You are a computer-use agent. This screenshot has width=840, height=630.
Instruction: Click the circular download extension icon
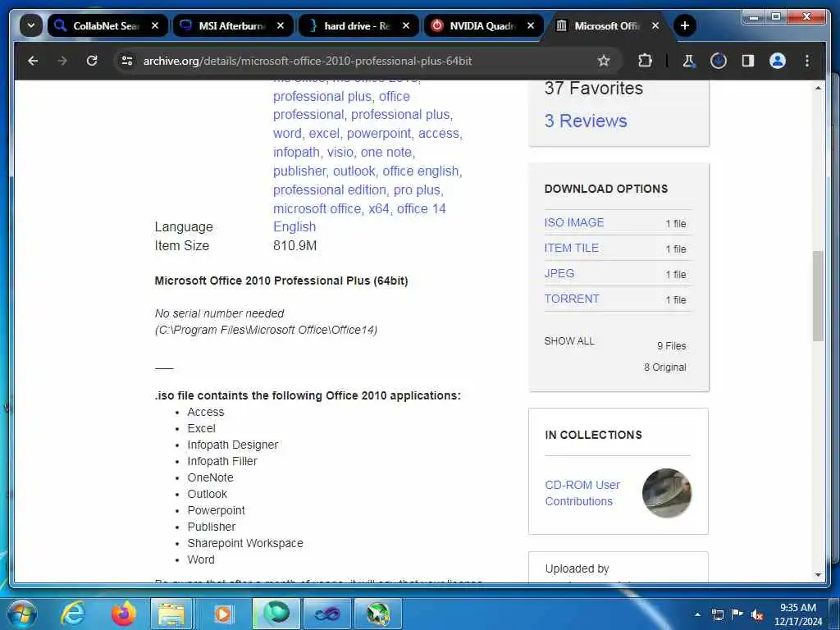point(719,61)
